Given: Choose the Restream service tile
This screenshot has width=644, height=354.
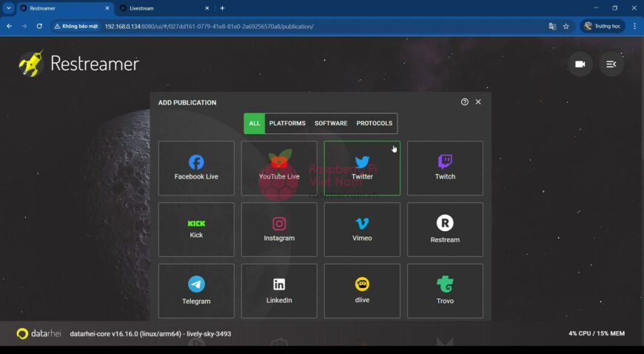Looking at the screenshot, I should tap(445, 230).
